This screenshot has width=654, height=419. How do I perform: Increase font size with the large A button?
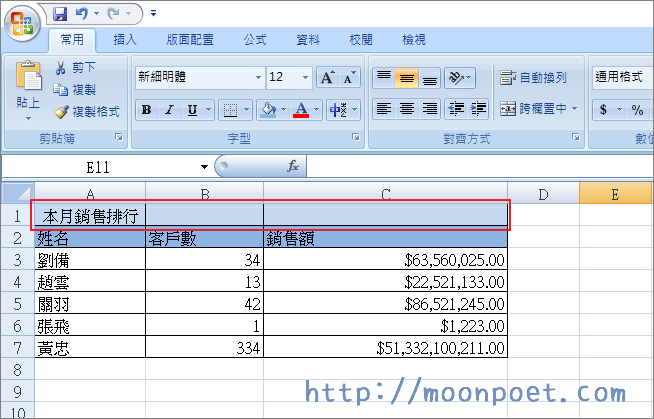(327, 77)
